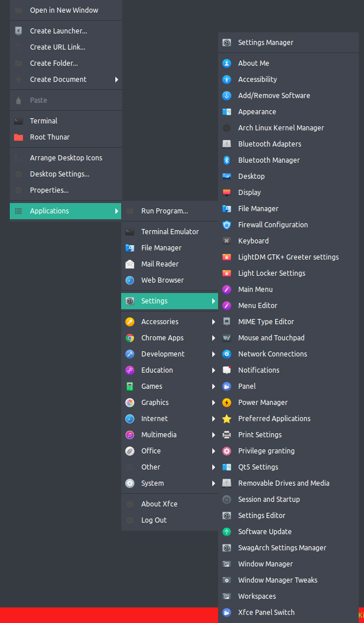Select the Preferred Applications star icon
The height and width of the screenshot is (623, 364).
227,418
